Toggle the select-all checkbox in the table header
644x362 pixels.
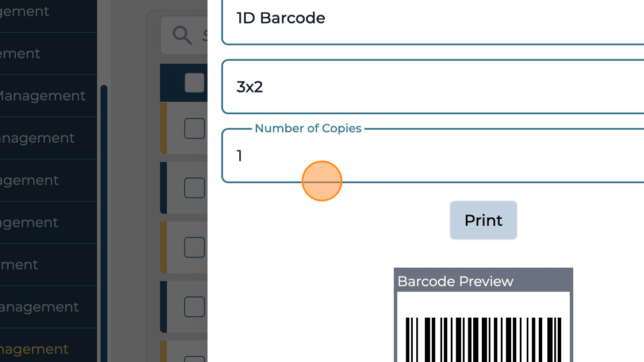[194, 82]
